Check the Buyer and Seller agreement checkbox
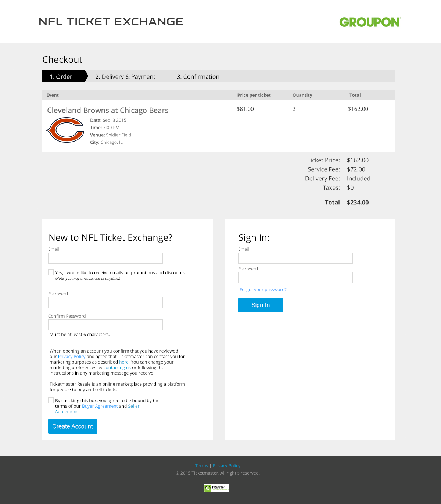This screenshot has width=441, height=504. tap(51, 400)
